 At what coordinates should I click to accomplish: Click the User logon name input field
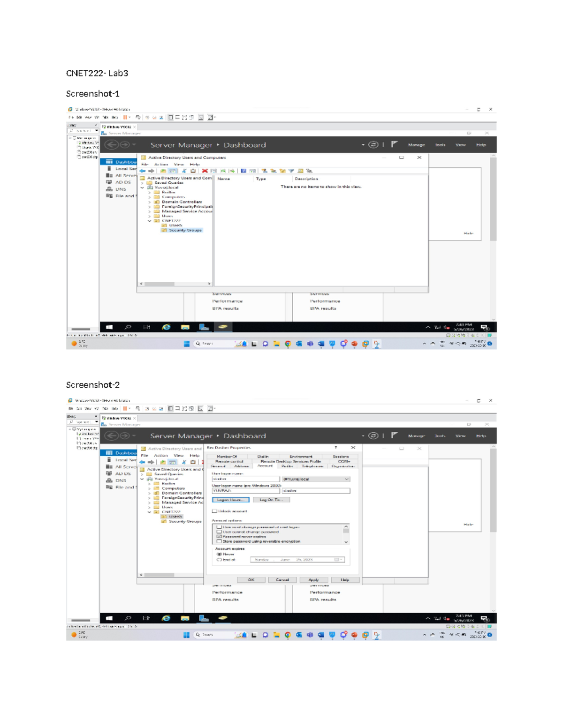246,479
